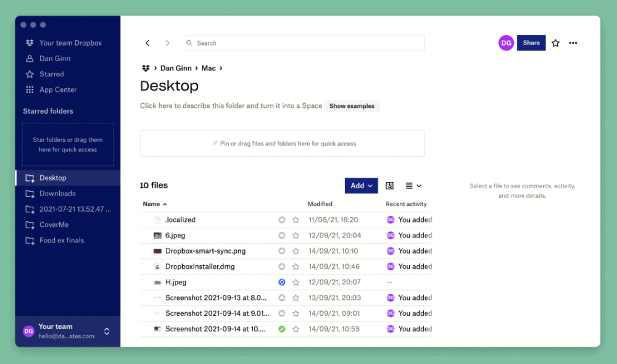The height and width of the screenshot is (364, 617).
Task: Open the image preview grid icon beside Add
Action: click(x=389, y=185)
